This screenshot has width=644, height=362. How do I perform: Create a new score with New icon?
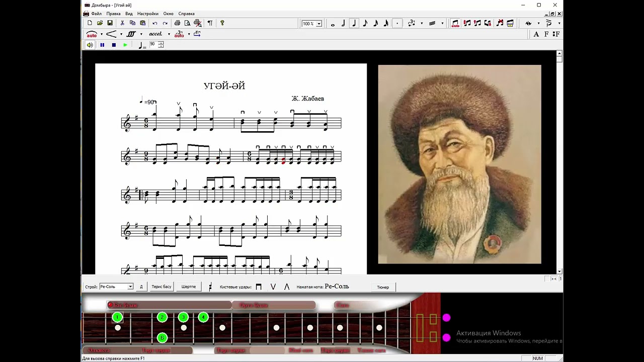(x=90, y=23)
